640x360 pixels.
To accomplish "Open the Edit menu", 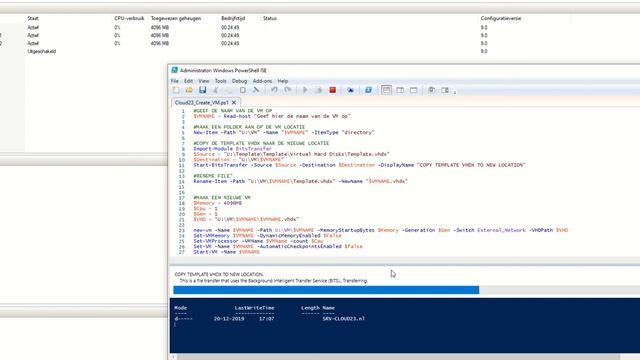I will point(188,81).
